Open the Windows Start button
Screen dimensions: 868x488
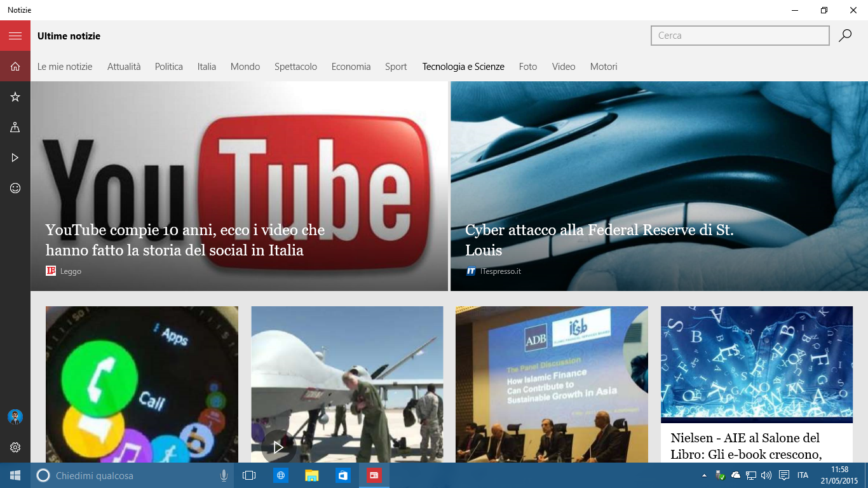(15, 475)
